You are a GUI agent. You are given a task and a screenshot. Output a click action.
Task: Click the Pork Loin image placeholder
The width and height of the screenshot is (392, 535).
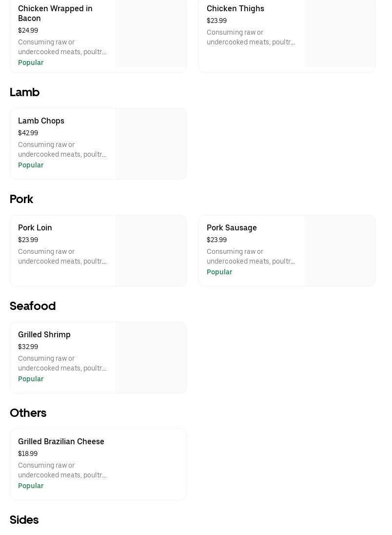pos(151,250)
